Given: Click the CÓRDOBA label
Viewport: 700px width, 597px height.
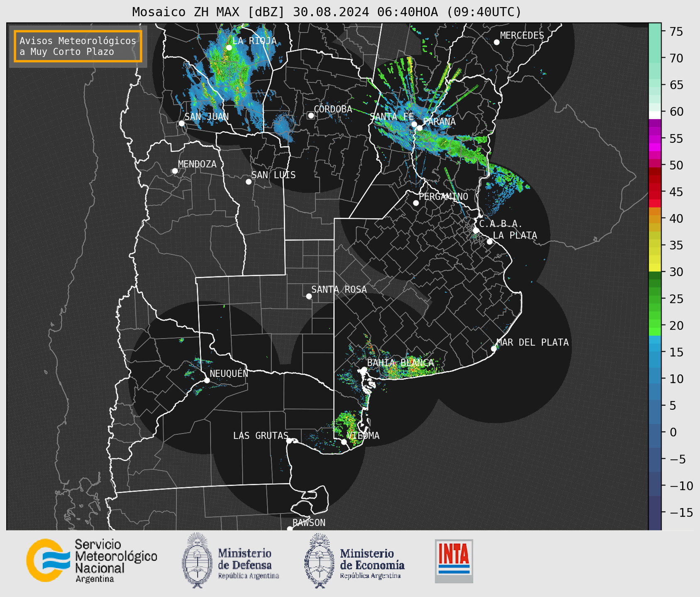Looking at the screenshot, I should click(333, 109).
